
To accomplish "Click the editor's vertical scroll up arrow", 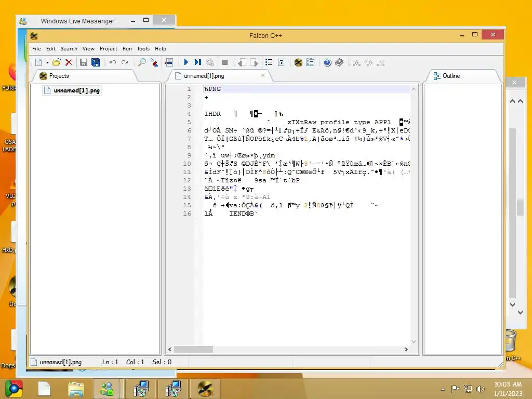I will 414,89.
